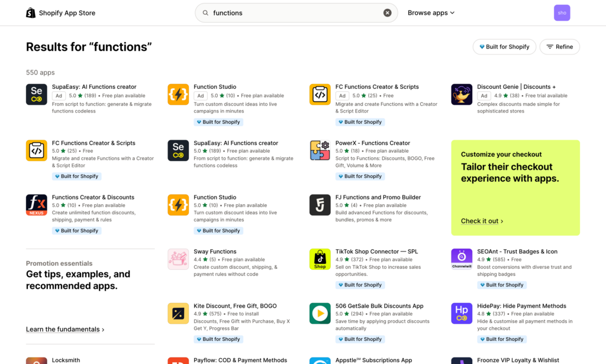Click the Shopify bag logo icon
Viewport: 606px width, 364px height.
coord(31,13)
